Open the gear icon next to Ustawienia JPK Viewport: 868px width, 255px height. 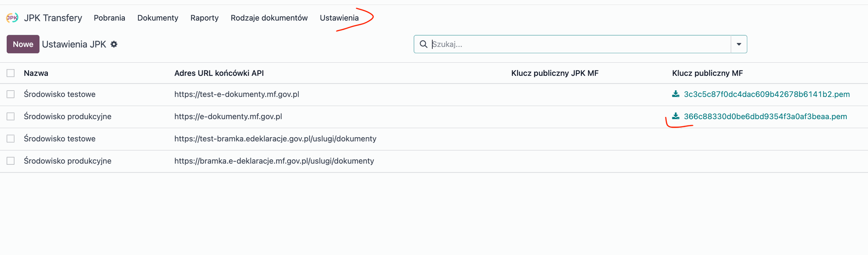coord(114,44)
